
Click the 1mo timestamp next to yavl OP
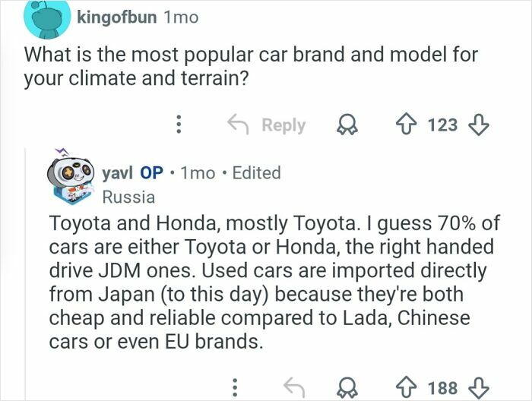click(198, 172)
